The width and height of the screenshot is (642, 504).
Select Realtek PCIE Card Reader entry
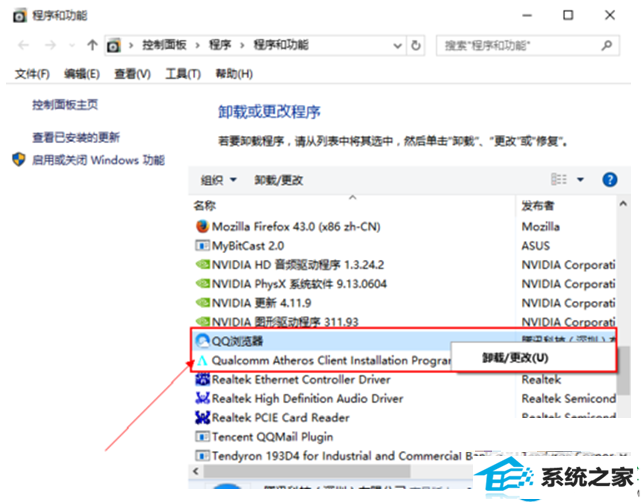(x=280, y=418)
